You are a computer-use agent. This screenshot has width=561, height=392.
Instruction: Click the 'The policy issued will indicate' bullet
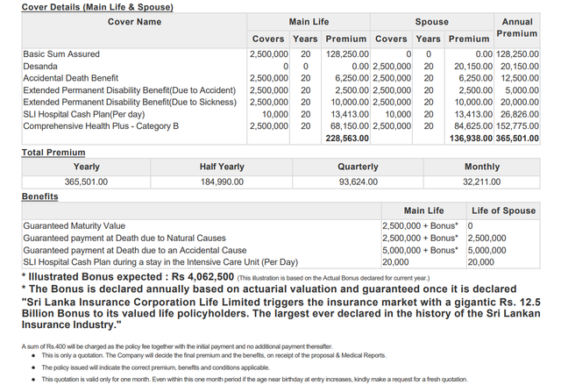tap(155, 367)
